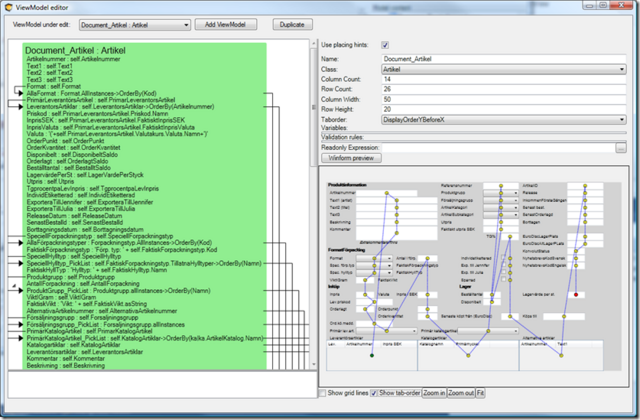The width and height of the screenshot is (640, 420).
Task: Select the OrderPunkt : self.OrderPunkt row
Action: click(x=65, y=141)
